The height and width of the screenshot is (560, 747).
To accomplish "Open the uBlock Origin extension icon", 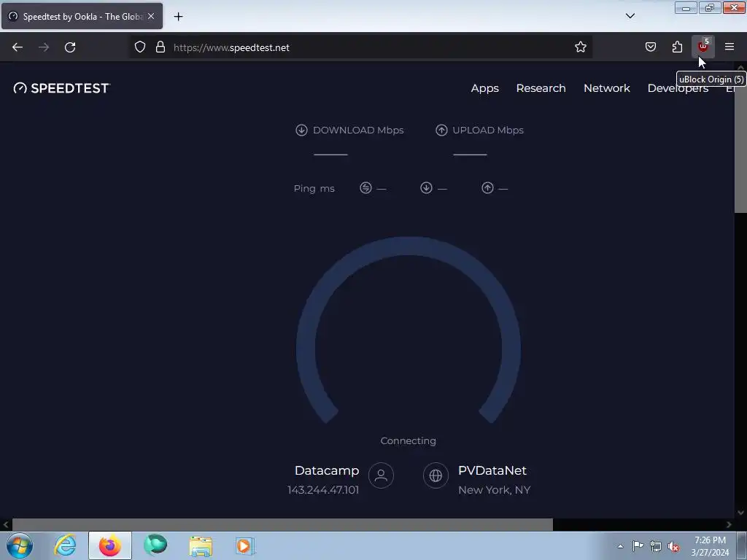I will pyautogui.click(x=703, y=47).
